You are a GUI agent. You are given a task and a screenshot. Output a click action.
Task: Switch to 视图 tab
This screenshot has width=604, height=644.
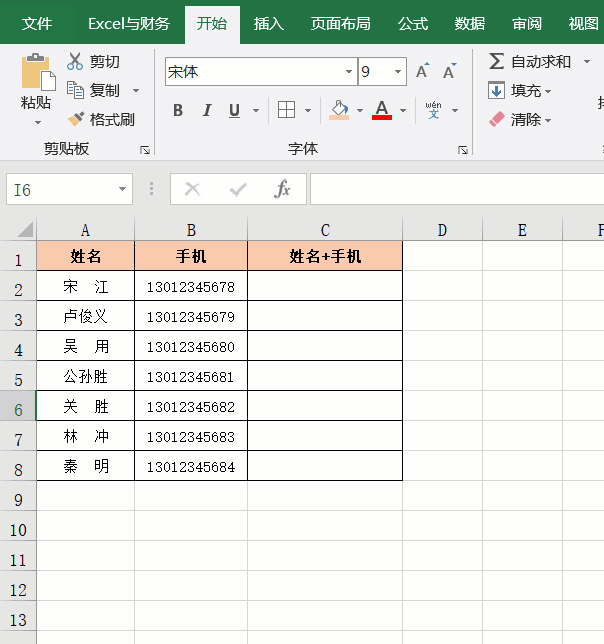tap(583, 24)
